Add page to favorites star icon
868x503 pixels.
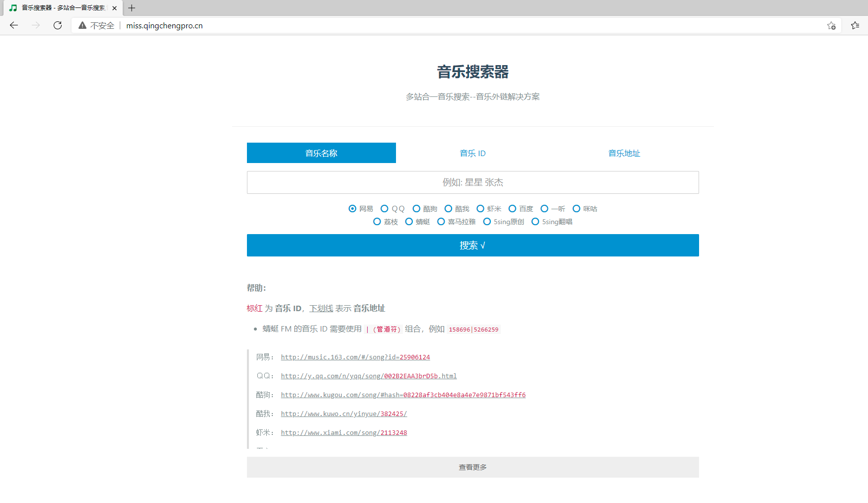(831, 26)
